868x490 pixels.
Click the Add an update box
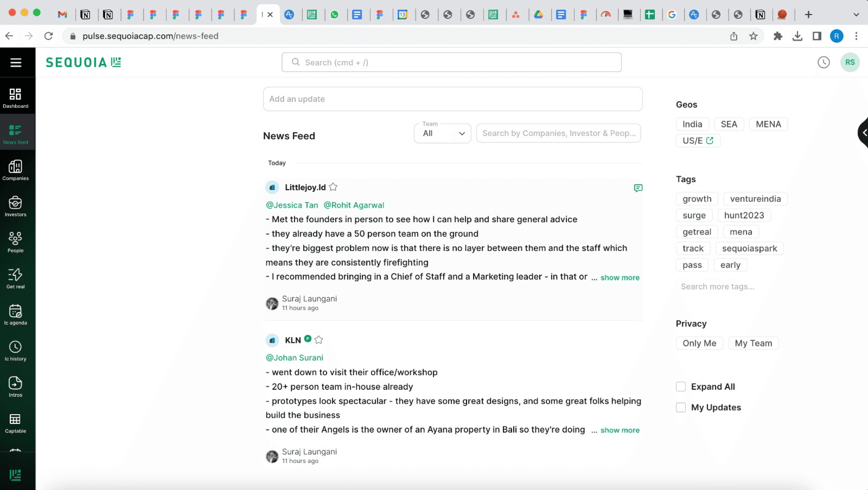coord(453,99)
